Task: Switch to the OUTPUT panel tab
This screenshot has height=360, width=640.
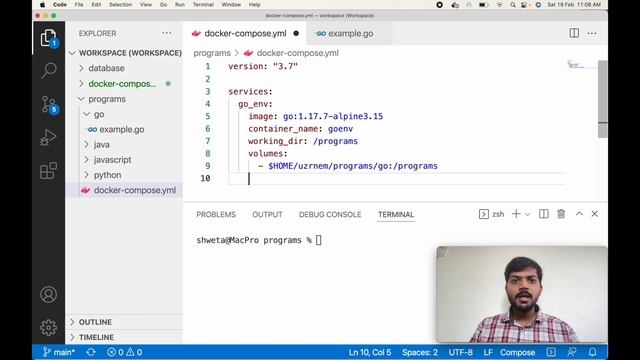Action: (267, 214)
